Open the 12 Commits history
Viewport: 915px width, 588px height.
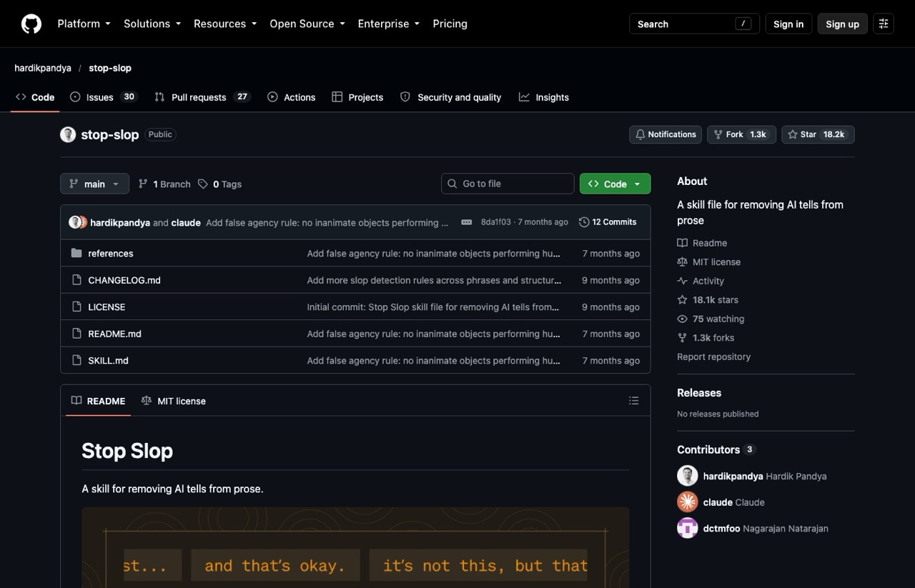(x=608, y=222)
